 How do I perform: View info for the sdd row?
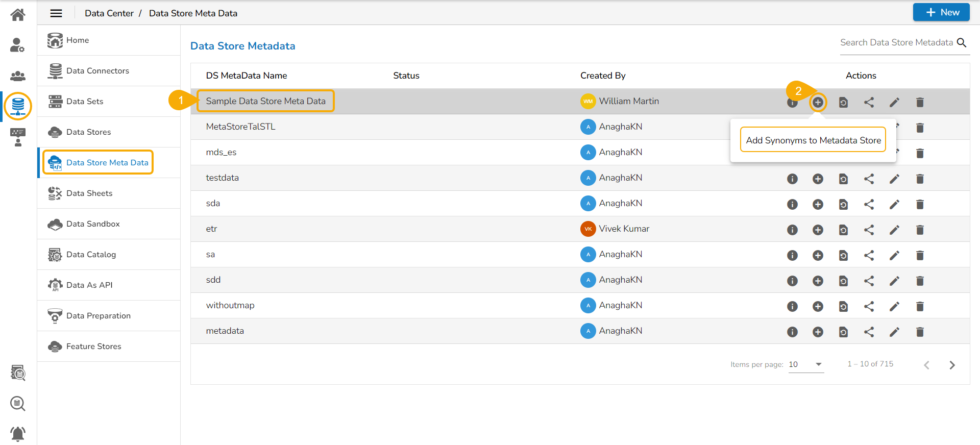(792, 281)
